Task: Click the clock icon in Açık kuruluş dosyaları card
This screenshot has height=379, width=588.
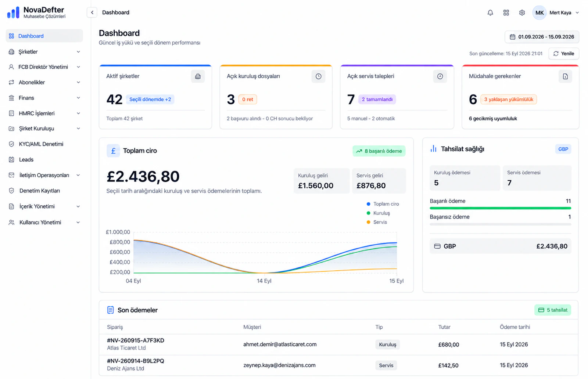Action: click(318, 76)
